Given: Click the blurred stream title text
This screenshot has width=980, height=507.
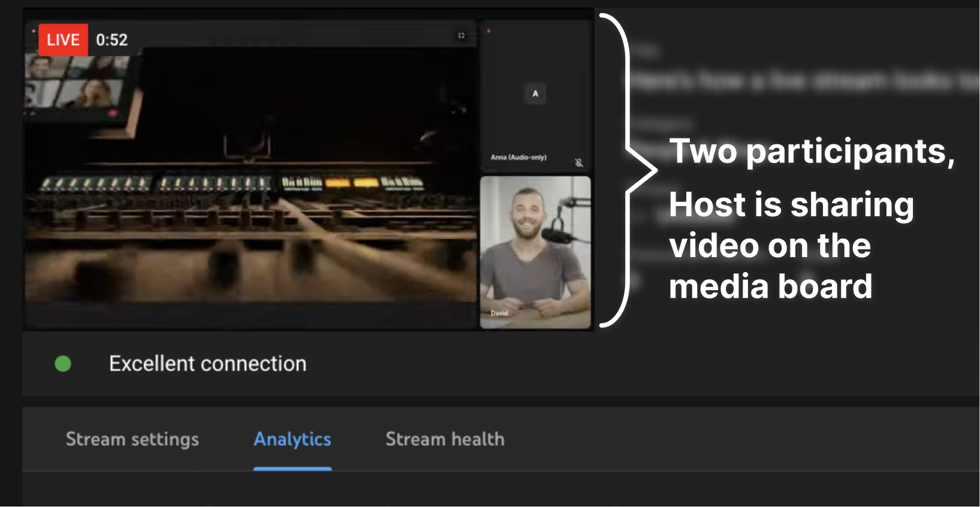Looking at the screenshot, I should coord(803,81).
